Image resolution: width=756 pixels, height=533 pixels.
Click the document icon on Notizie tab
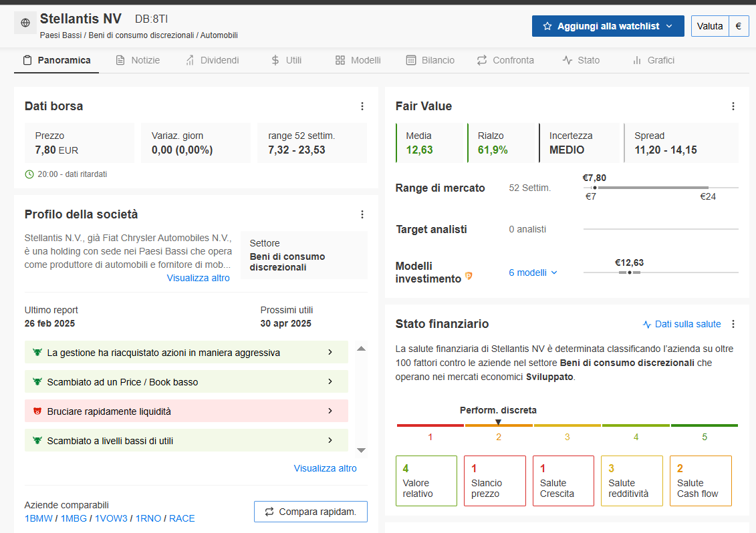click(x=120, y=60)
